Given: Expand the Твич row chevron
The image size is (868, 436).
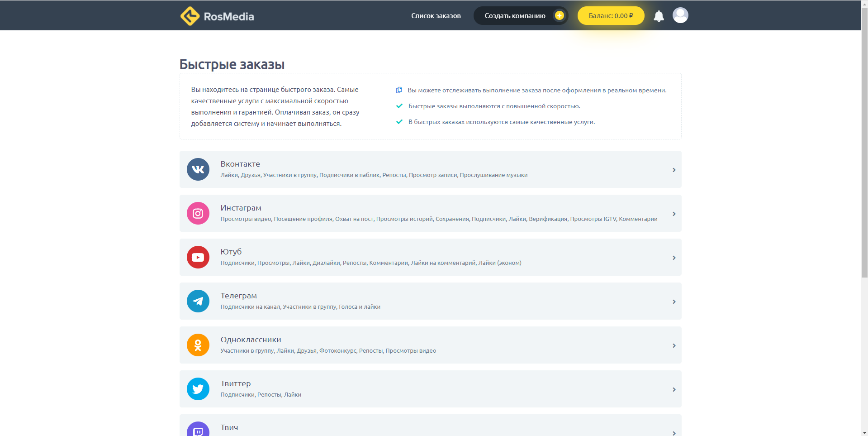Looking at the screenshot, I should click(674, 433).
